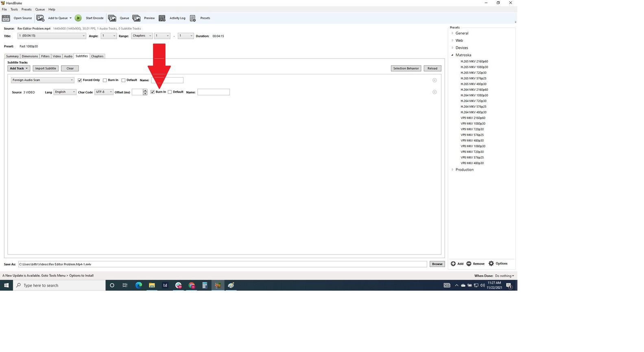Open the Angle dropdown
644x352 pixels.
pyautogui.click(x=109, y=36)
